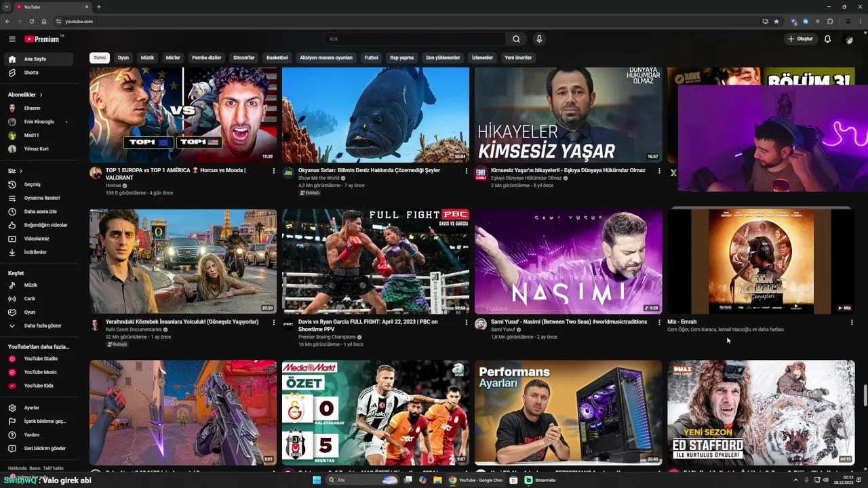Open Geri bildirim gönder
This screenshot has height=488, width=868.
[38, 449]
